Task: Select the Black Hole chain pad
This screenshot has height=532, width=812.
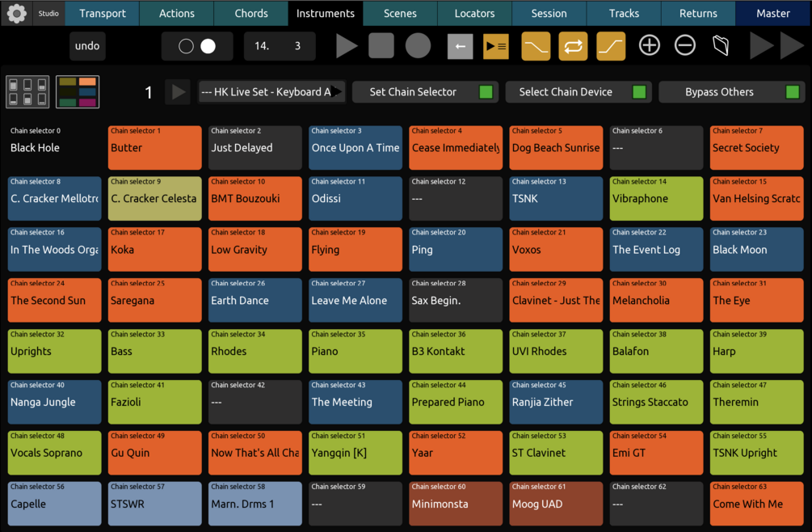Action: click(x=54, y=148)
